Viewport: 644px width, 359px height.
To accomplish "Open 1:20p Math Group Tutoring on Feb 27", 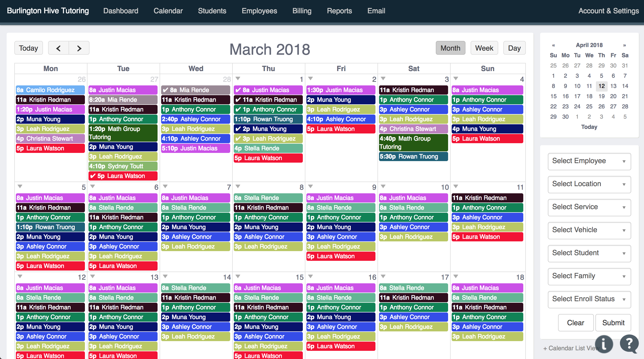I will point(123,133).
